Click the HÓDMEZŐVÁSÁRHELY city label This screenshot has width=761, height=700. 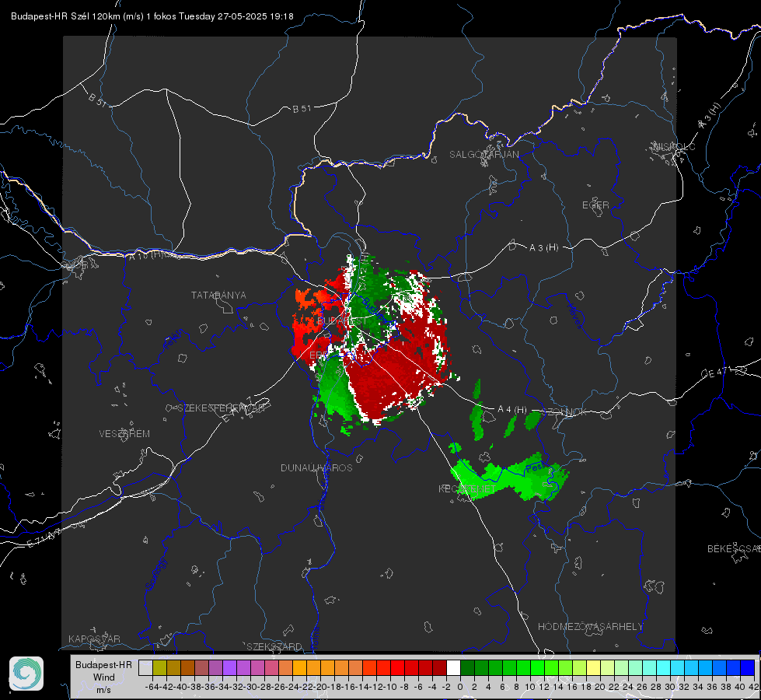[x=590, y=626]
